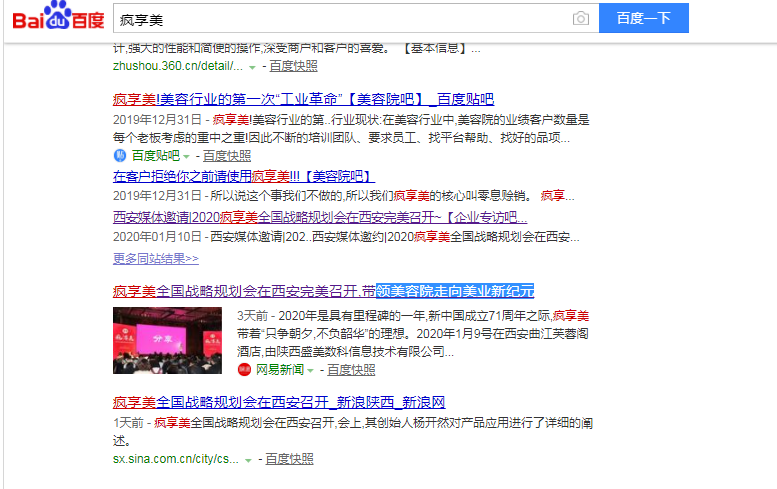The image size is (777, 489).
Task: Expand dropdown arrow next to zhushou.360.cn URL
Action: (252, 67)
